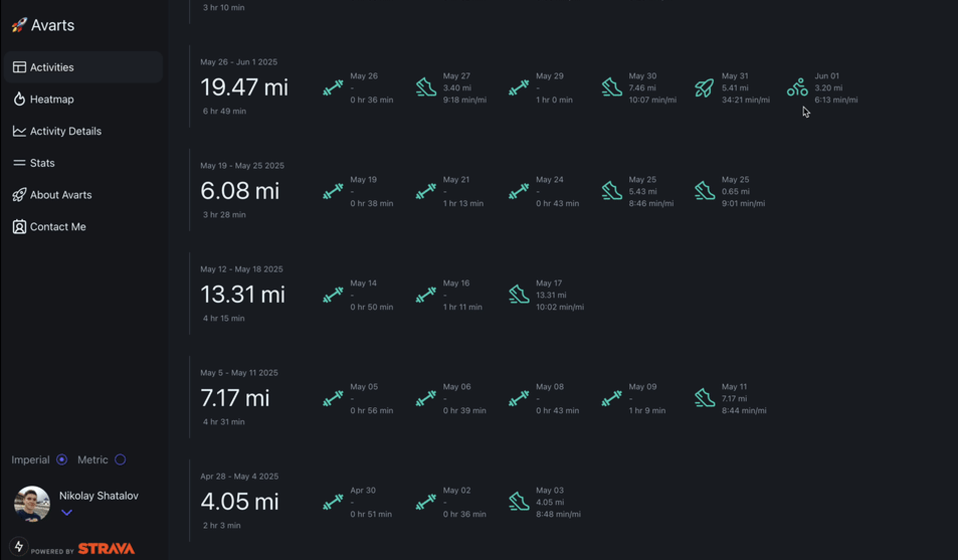958x560 pixels.
Task: Switch to Metric units
Action: pyautogui.click(x=120, y=459)
